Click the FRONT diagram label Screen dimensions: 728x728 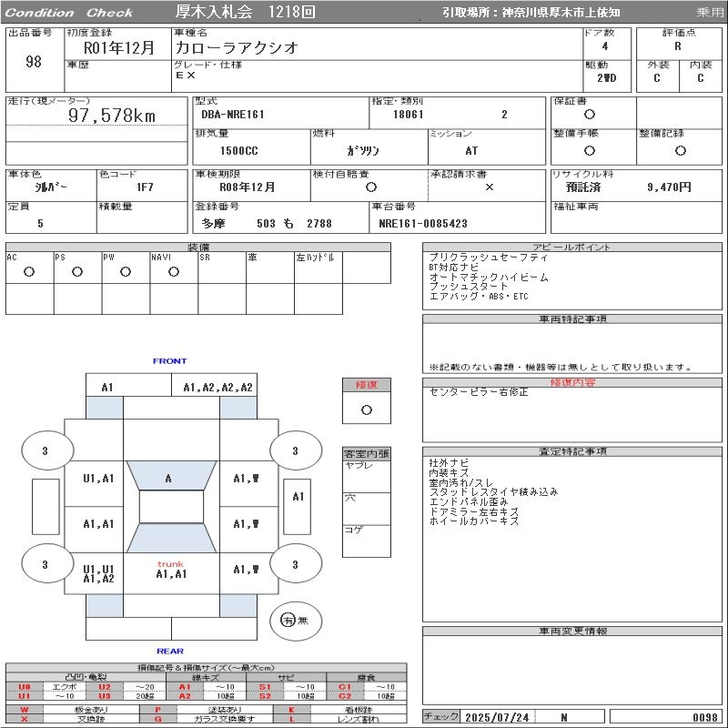pos(169,361)
